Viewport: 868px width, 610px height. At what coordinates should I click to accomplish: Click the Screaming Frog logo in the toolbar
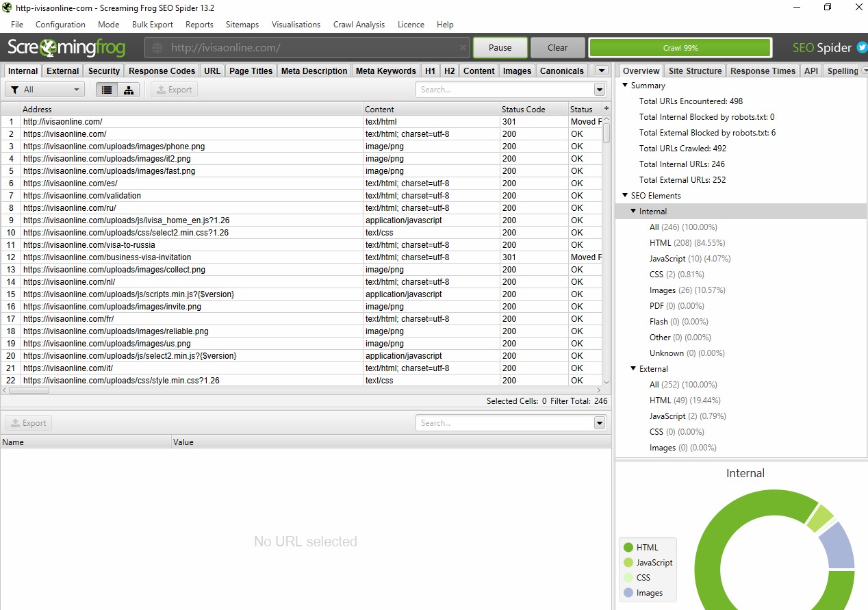tap(65, 47)
